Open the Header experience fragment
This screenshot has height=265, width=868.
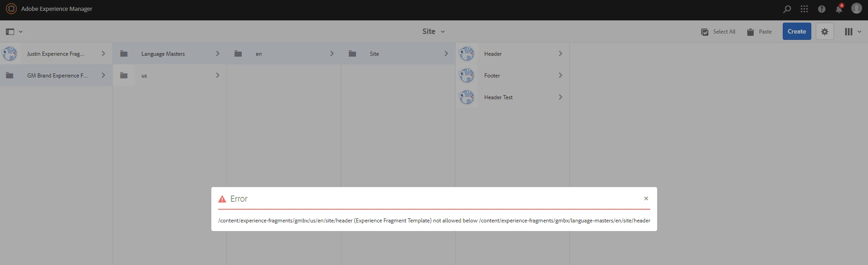point(493,53)
